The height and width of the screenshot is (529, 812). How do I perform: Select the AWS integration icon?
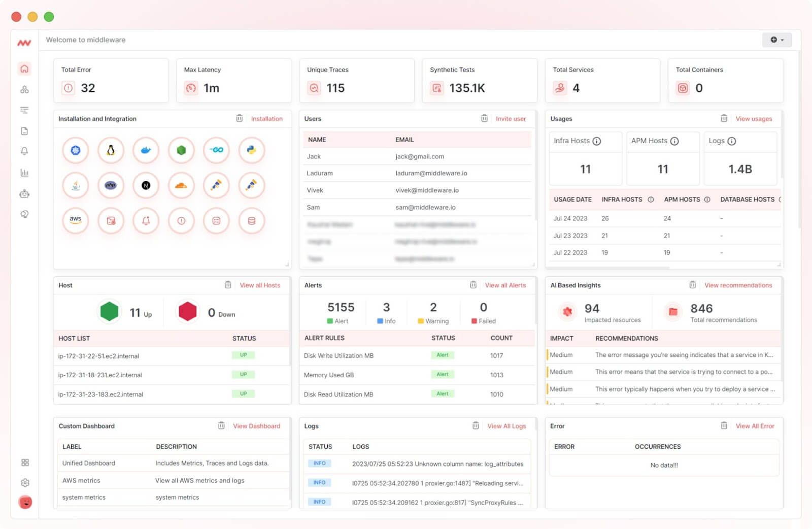76,221
